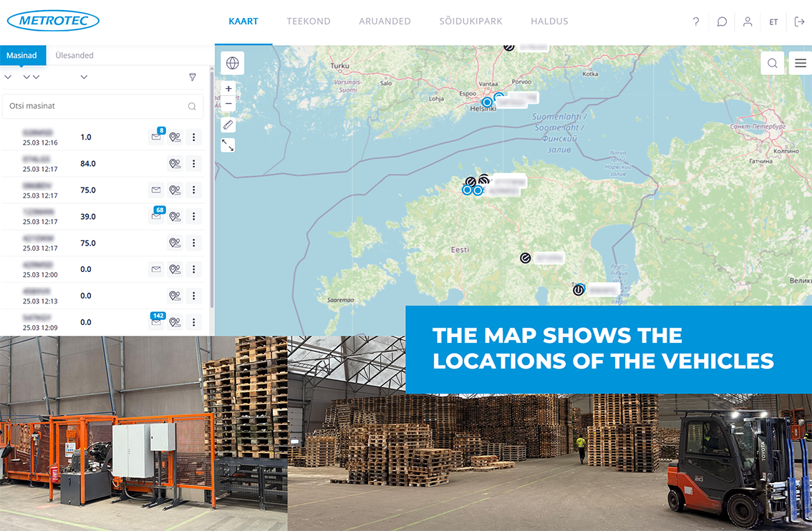Viewport: 812px width, 531px height.
Task: Open the chat messages icon
Action: tap(722, 21)
